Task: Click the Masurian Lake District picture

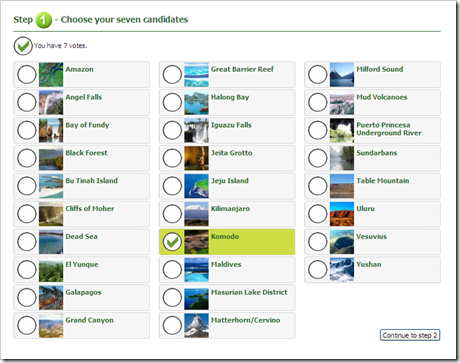Action: pyautogui.click(x=196, y=298)
